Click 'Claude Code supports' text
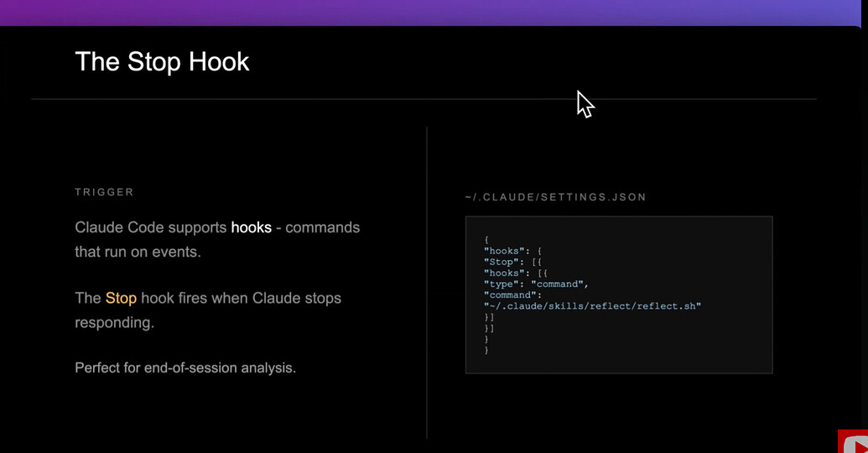868x453 pixels. click(x=151, y=227)
